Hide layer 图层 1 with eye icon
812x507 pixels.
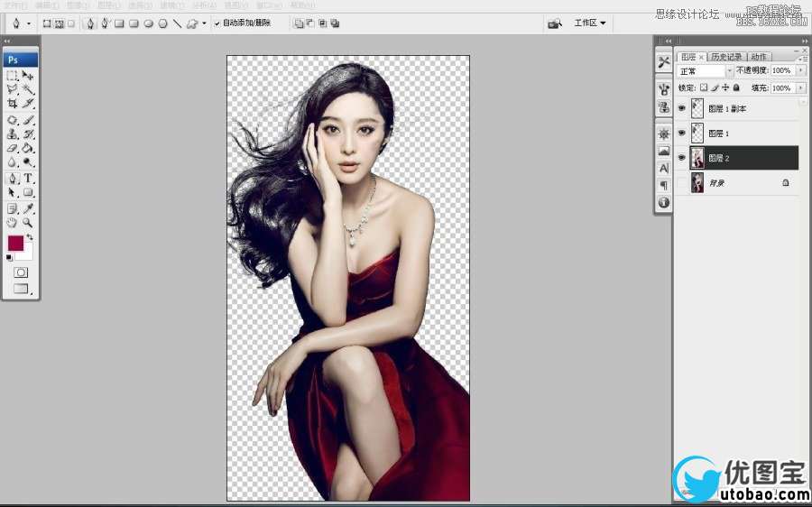point(682,134)
